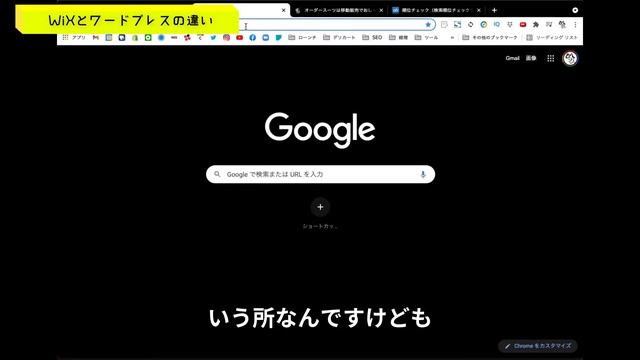The width and height of the screenshot is (640, 360).
Task: Expand the デジカート bookmark folder
Action: pos(339,38)
